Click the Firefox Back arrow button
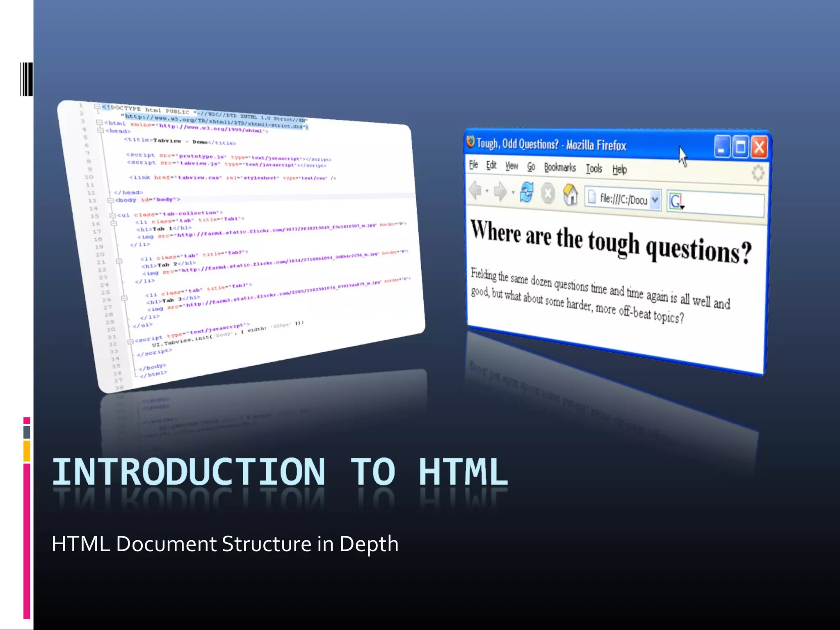This screenshot has height=630, width=840. tap(476, 191)
